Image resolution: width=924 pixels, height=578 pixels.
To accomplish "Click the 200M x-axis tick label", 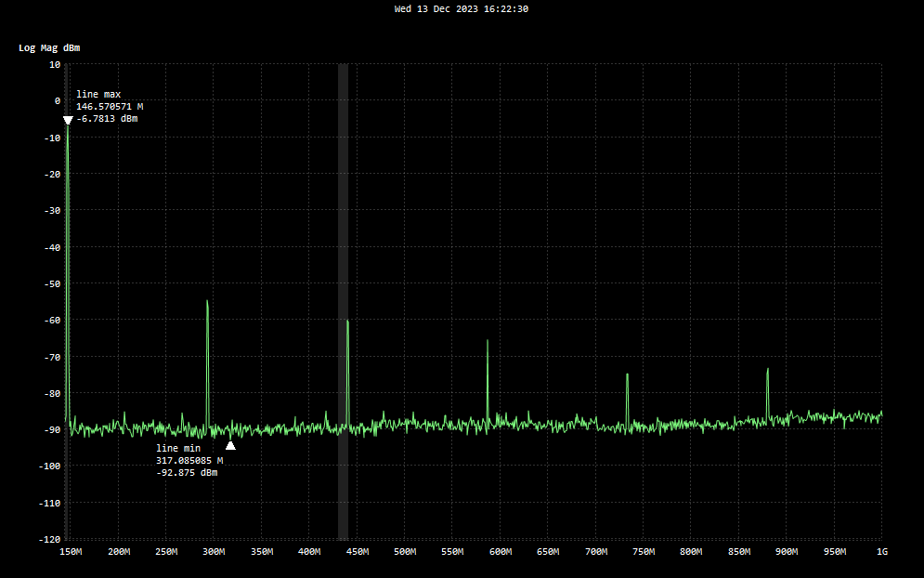I will [x=119, y=551].
